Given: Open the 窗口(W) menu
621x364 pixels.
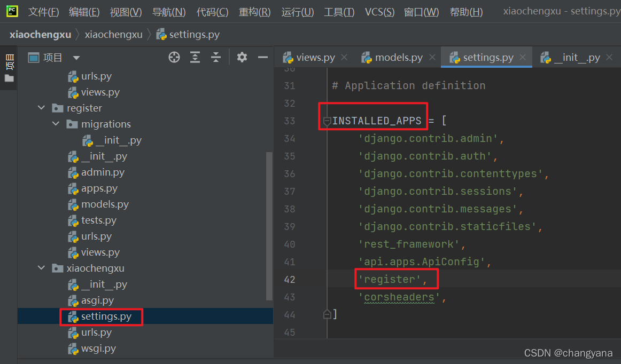Looking at the screenshot, I should (421, 12).
